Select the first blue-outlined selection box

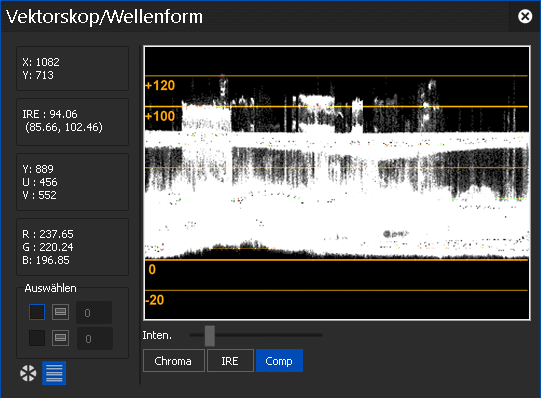[x=37, y=312]
